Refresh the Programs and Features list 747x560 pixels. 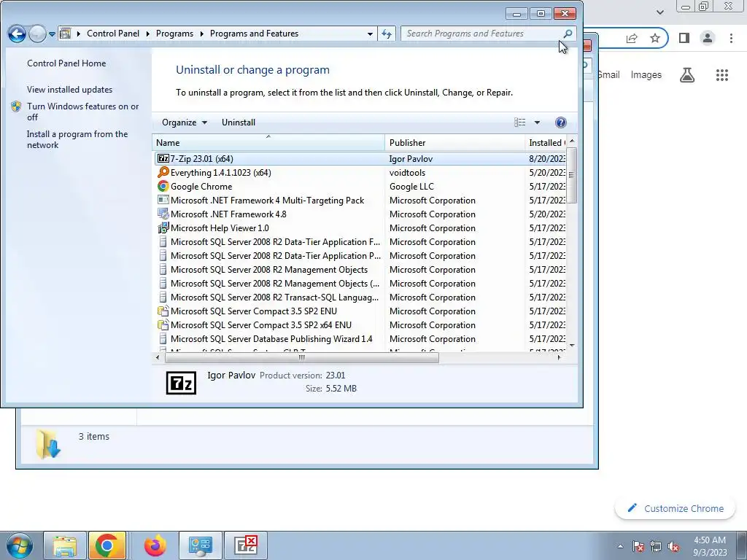pos(387,34)
